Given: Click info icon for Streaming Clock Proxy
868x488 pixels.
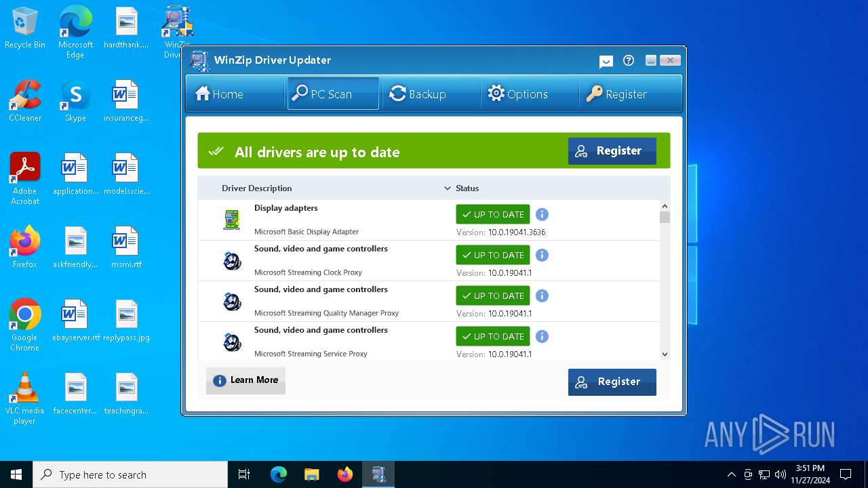Looking at the screenshot, I should point(542,255).
